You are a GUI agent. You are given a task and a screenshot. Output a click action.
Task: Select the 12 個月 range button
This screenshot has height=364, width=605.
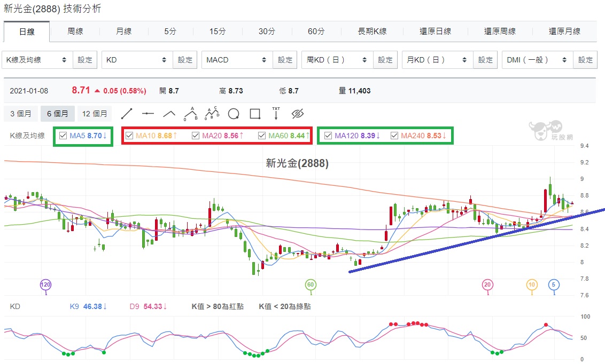click(95, 114)
